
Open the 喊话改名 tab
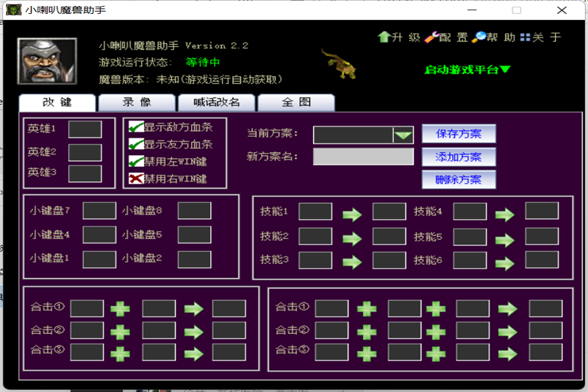click(x=216, y=103)
